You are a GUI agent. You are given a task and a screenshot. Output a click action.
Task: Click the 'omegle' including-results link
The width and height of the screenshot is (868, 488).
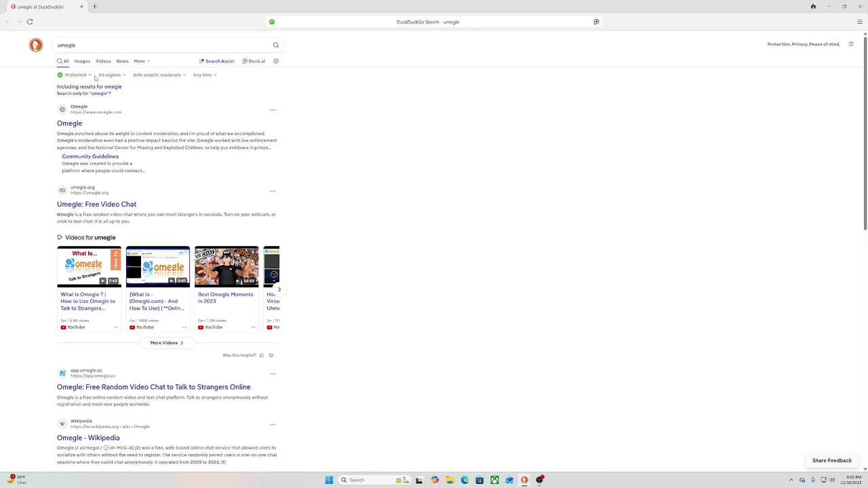click(113, 87)
